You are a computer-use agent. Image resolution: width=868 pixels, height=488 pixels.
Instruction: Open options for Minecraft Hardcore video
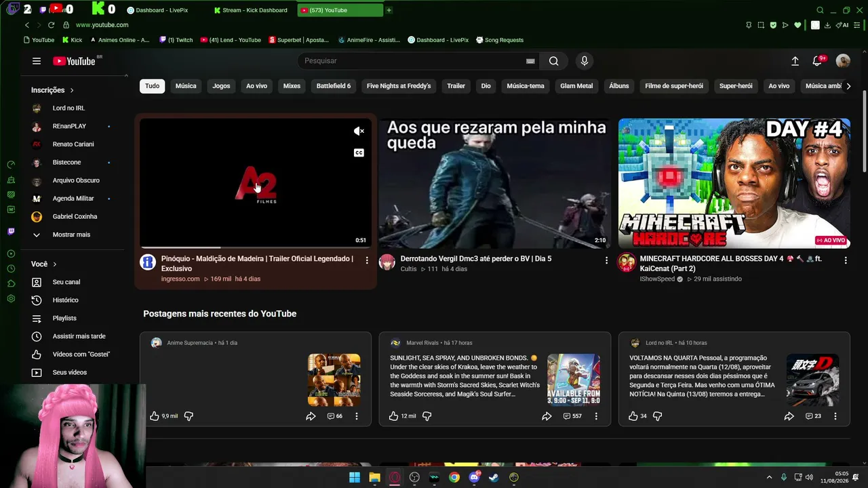[x=846, y=260]
